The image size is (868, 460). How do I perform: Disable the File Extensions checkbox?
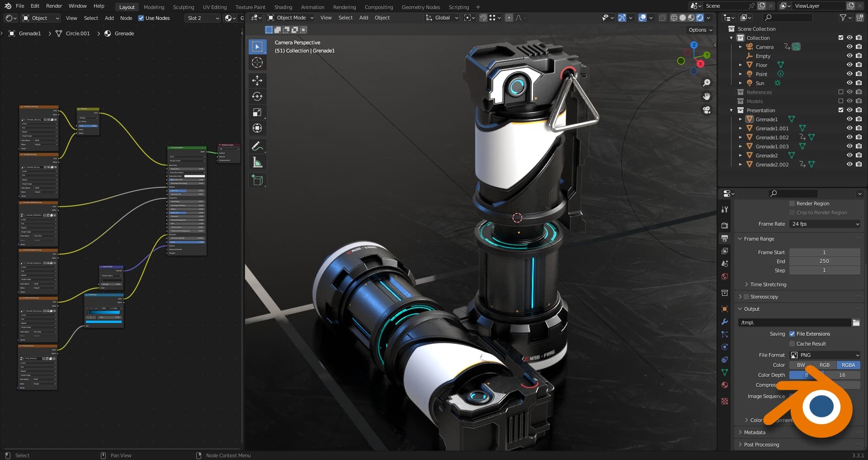click(x=792, y=334)
